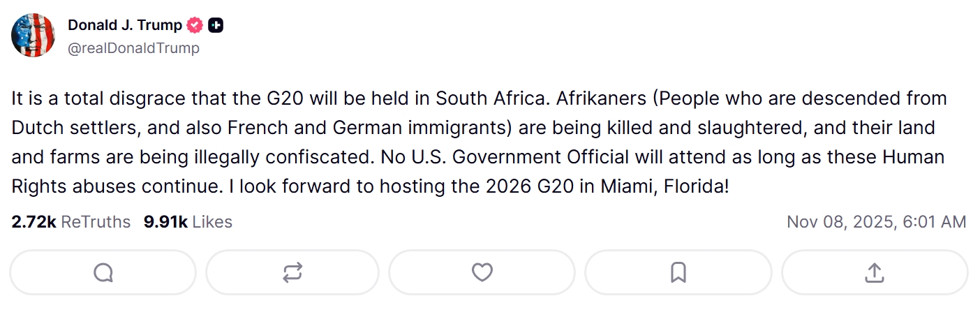Click the word "Afrikaners" in the post
Image resolution: width=980 pixels, height=310 pixels.
click(602, 98)
